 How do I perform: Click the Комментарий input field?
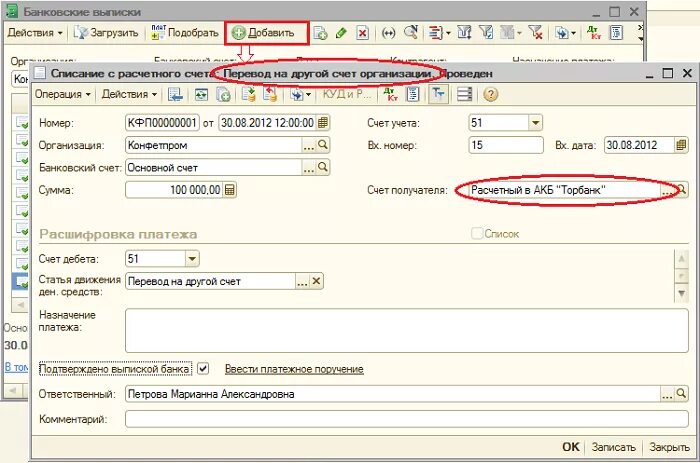407,419
